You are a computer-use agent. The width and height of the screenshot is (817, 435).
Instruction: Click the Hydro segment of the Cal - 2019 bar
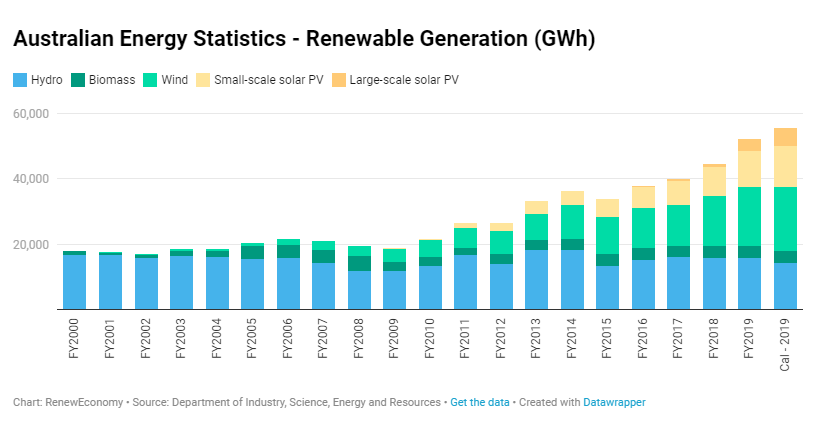pyautogui.click(x=785, y=286)
